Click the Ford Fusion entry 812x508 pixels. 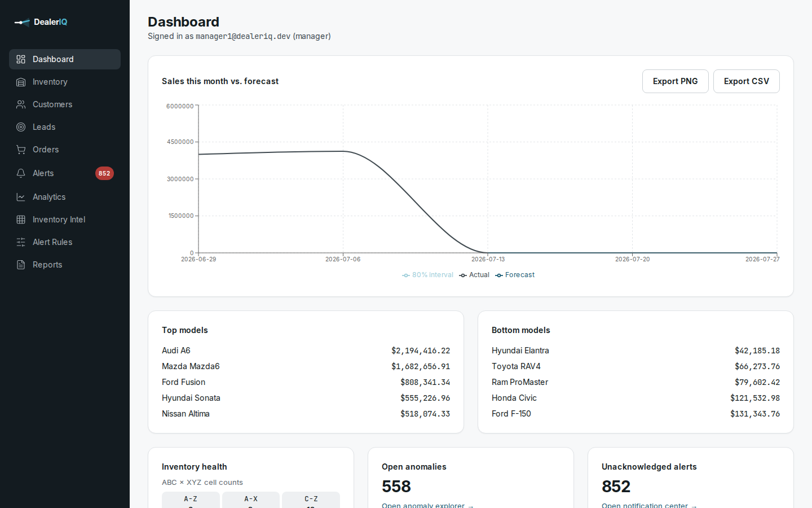(x=306, y=382)
